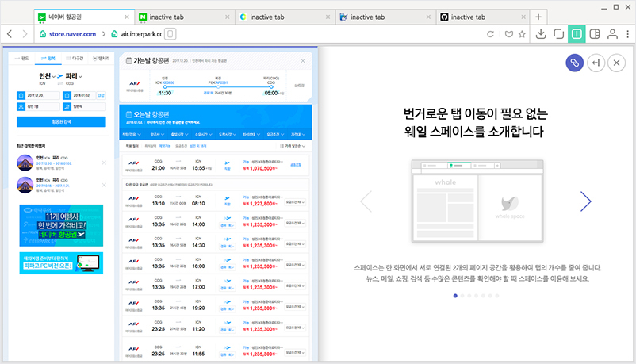Open the 좌석상태 seat status filter
636x364 pixels.
[251, 134]
